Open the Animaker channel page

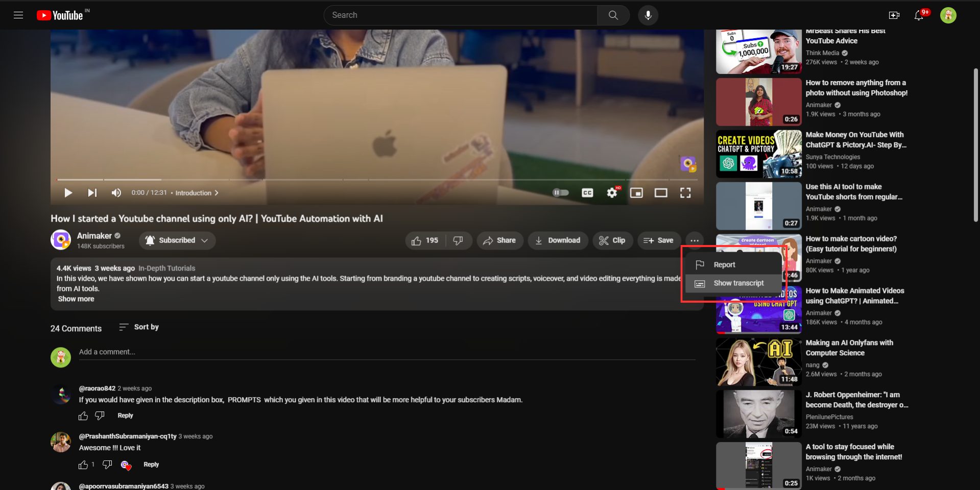(95, 236)
